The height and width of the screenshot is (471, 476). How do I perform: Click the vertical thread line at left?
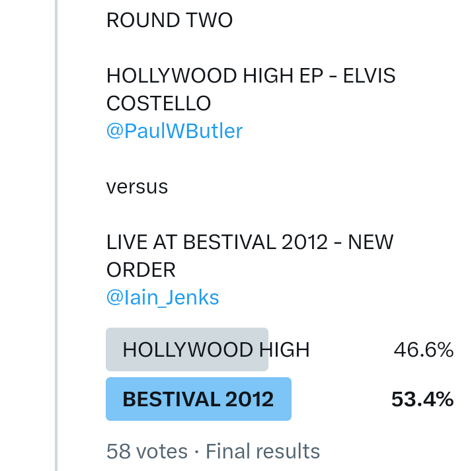(56, 231)
